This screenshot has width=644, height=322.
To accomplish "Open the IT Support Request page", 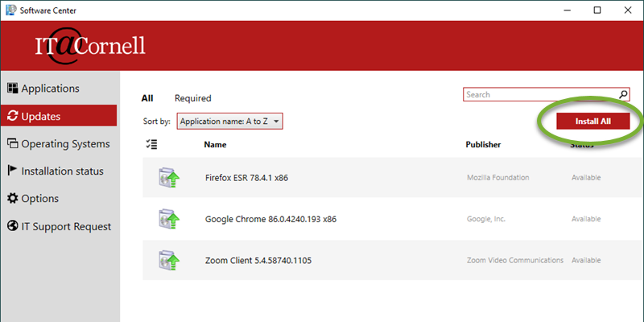I will click(x=66, y=226).
